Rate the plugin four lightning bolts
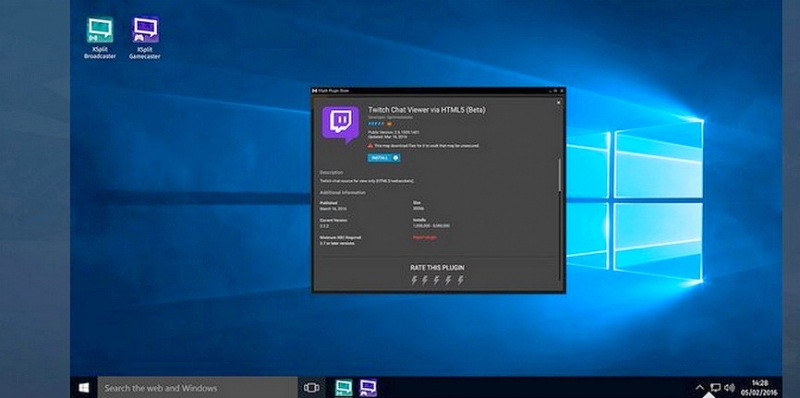This screenshot has height=398, width=800. coord(448,280)
